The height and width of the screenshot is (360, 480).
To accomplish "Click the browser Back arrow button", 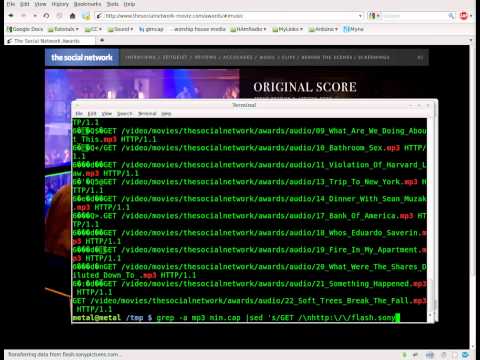I will [x=11, y=16].
